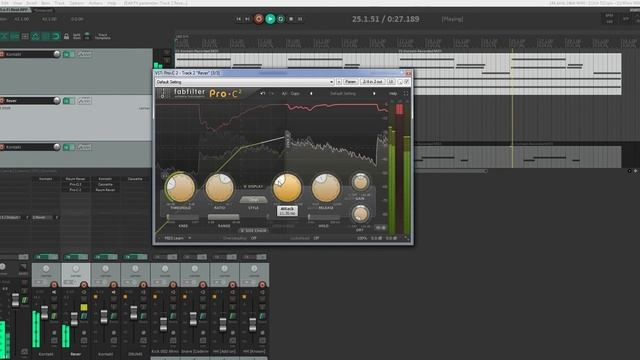Arm record on third Kontakt track

2,147
